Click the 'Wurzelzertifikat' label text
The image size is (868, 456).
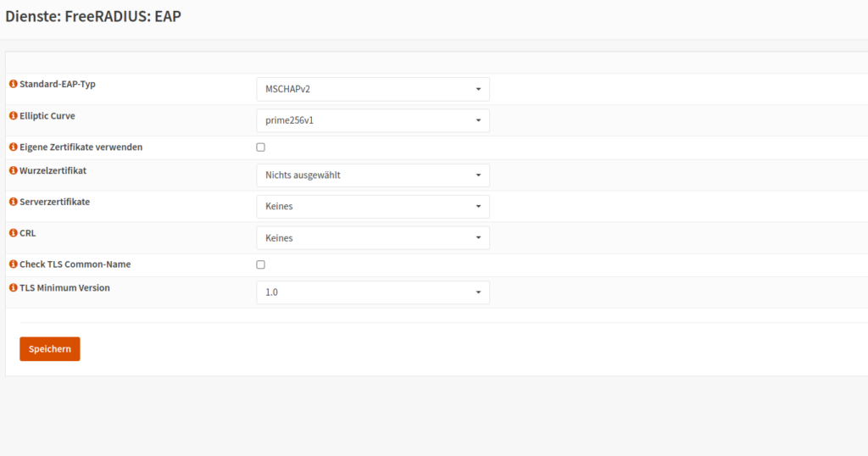click(x=53, y=170)
